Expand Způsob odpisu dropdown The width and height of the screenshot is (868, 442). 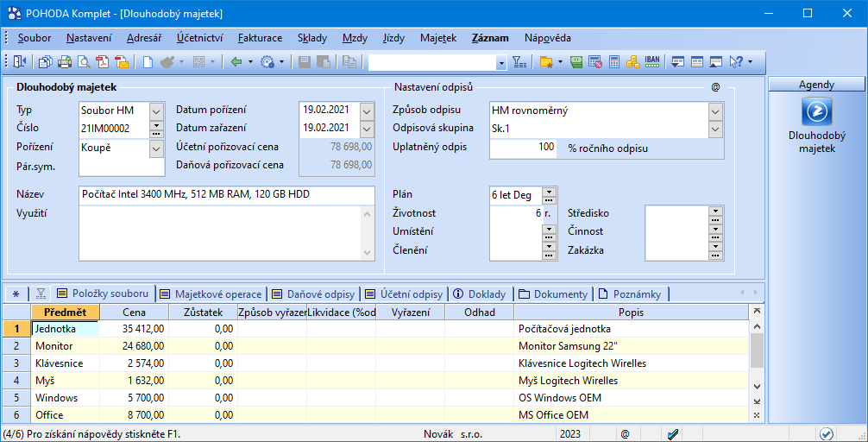[x=716, y=110]
